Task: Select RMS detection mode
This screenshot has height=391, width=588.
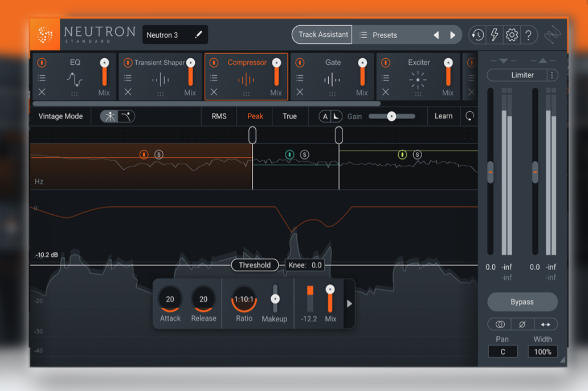Action: [x=219, y=116]
